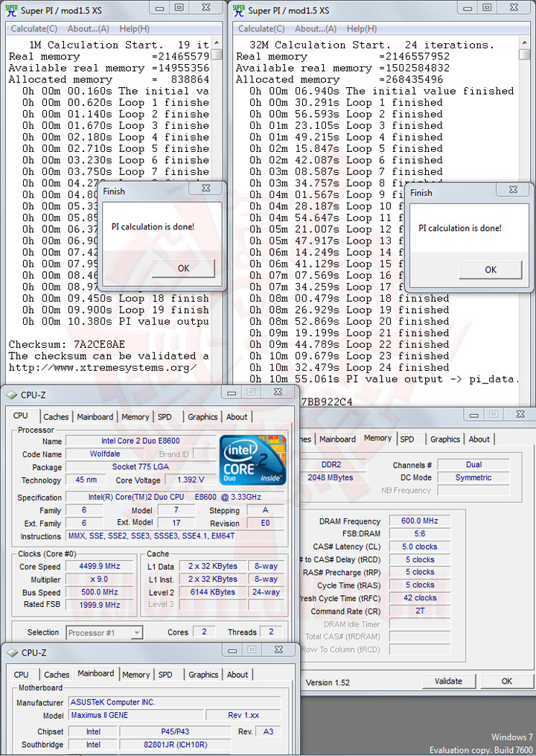The image size is (536, 756).
Task: Click the FSB:DRAM 5:6 field
Action: (419, 534)
